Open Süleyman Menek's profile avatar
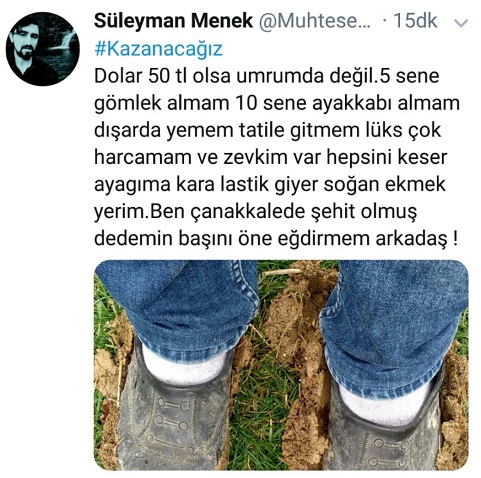The width and height of the screenshot is (481, 478). tap(43, 49)
